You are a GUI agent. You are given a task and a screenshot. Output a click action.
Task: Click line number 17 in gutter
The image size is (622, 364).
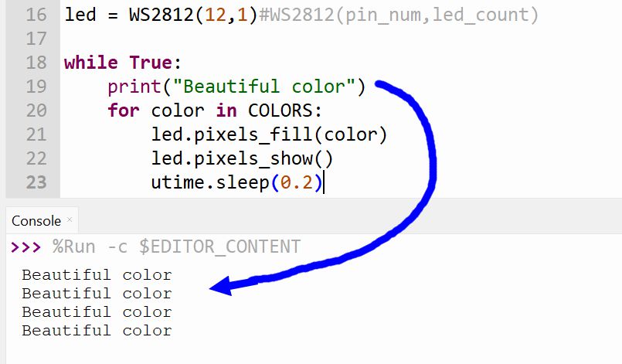pyautogui.click(x=36, y=39)
